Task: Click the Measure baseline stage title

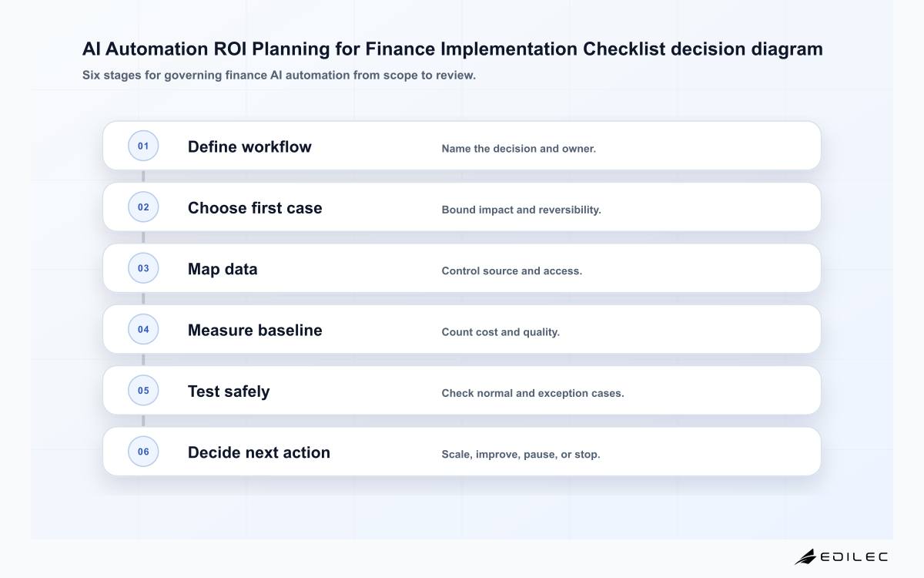Action: (255, 330)
